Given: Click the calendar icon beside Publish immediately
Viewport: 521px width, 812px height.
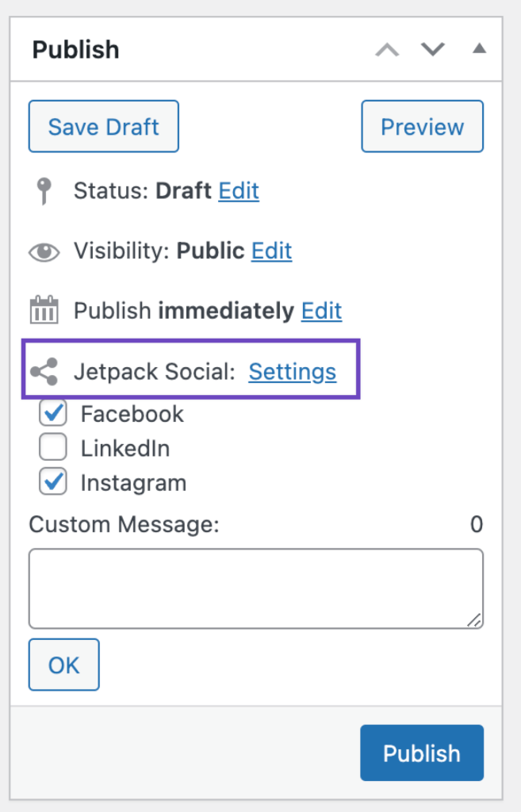Looking at the screenshot, I should [x=45, y=310].
